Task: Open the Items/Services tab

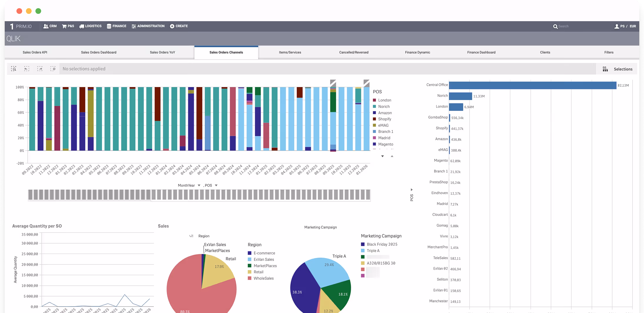Action: [x=290, y=52]
